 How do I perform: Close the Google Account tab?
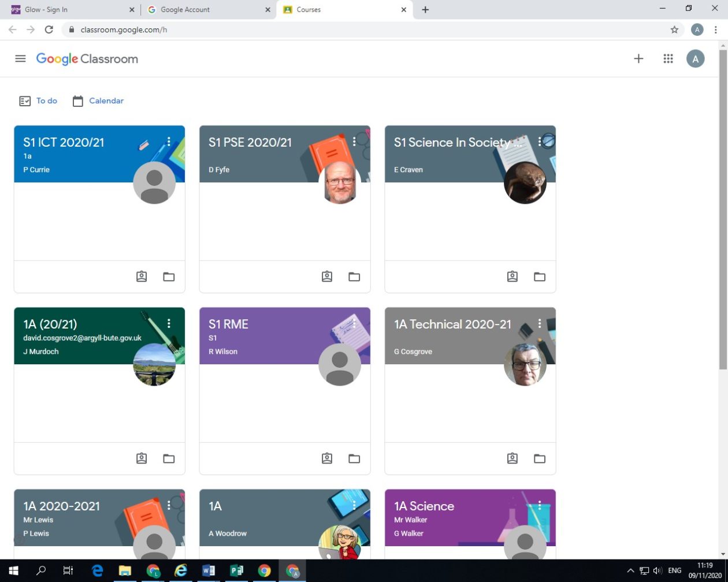[268, 10]
